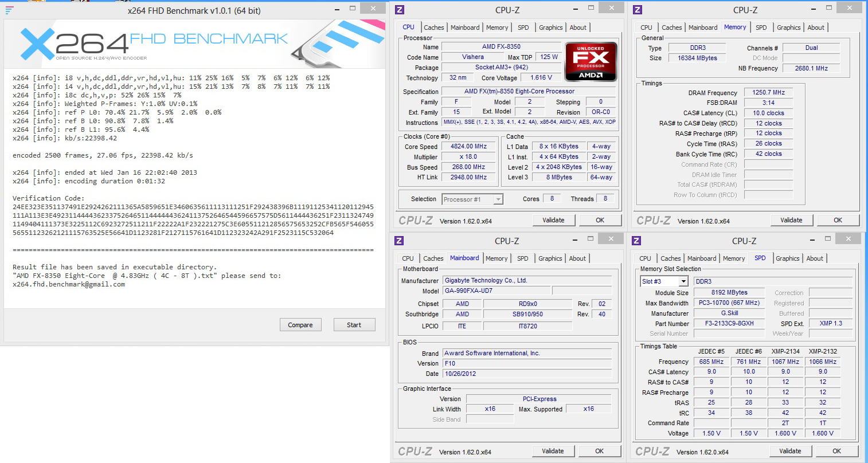Click the AMD FX Unlocked processor logo
Screen dimensions: 868x463
(591, 61)
